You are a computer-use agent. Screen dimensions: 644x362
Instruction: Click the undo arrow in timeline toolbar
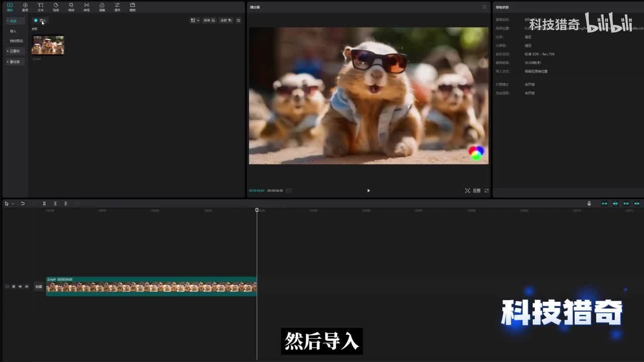click(23, 204)
